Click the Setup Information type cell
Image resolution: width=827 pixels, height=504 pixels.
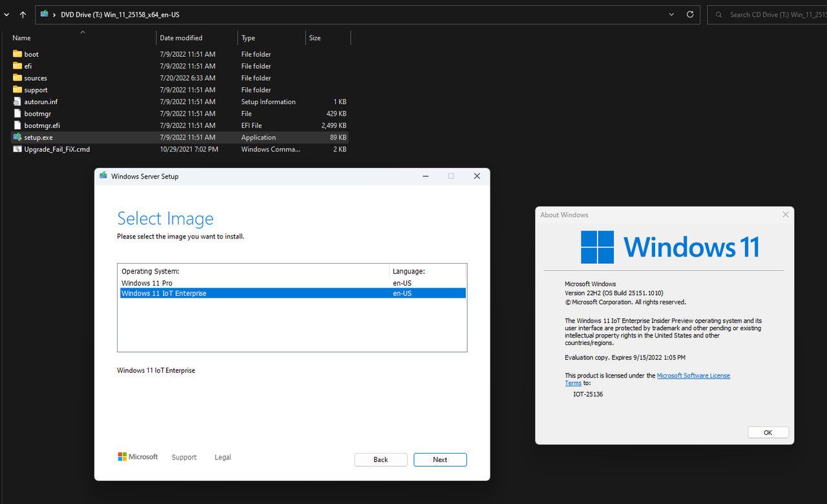pos(268,101)
